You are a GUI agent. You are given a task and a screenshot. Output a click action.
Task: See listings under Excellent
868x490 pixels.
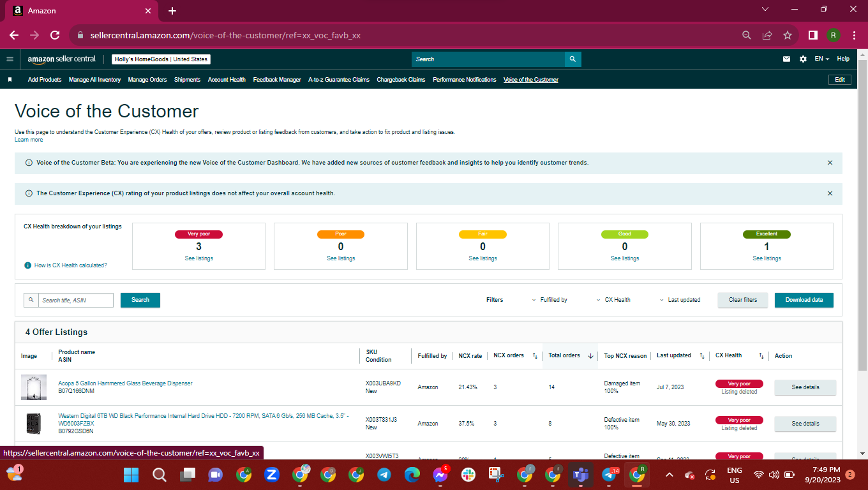(x=767, y=258)
